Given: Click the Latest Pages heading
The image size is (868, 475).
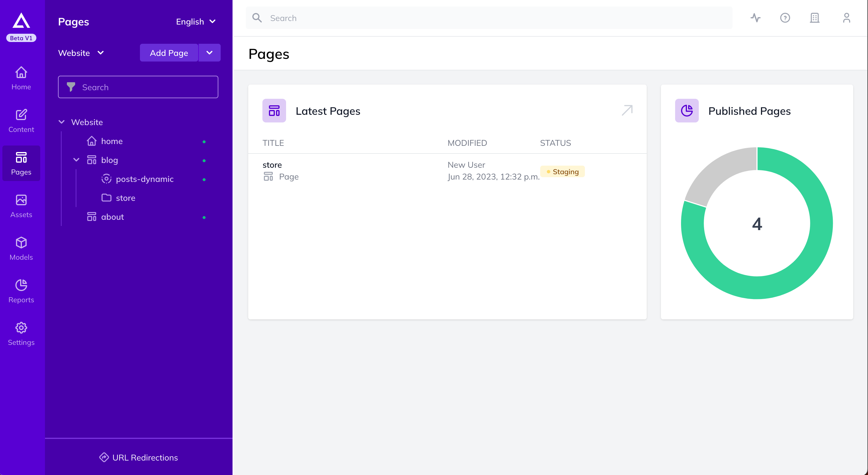Looking at the screenshot, I should pyautogui.click(x=328, y=111).
